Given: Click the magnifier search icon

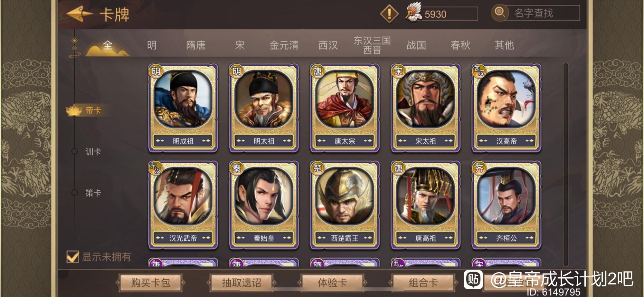Looking at the screenshot, I should coord(499,13).
